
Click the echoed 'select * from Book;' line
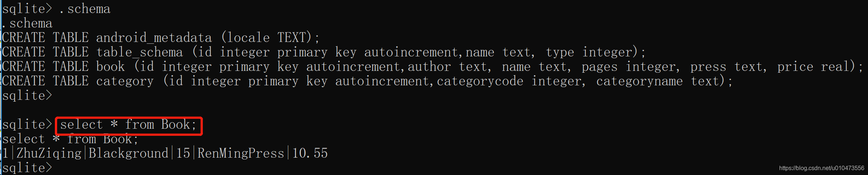tap(71, 139)
